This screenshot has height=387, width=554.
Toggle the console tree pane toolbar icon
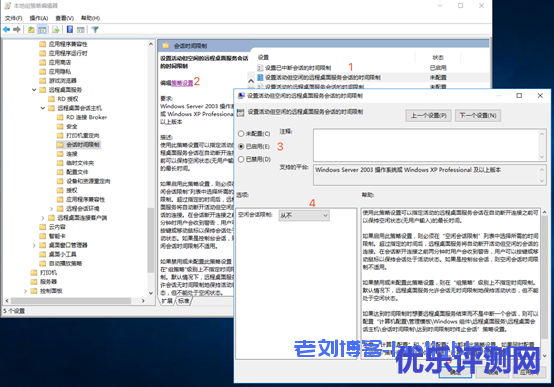click(x=42, y=30)
